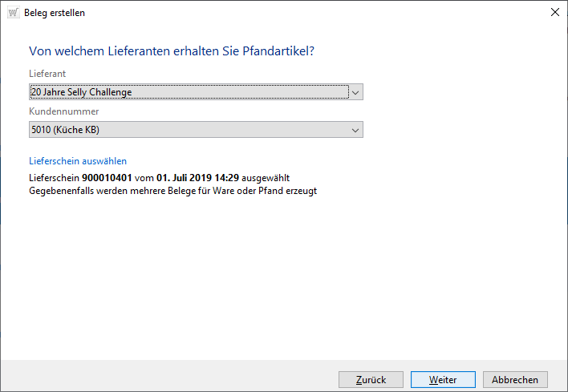The width and height of the screenshot is (568, 392).
Task: Click the empty title bar area
Action: (x=321, y=12)
